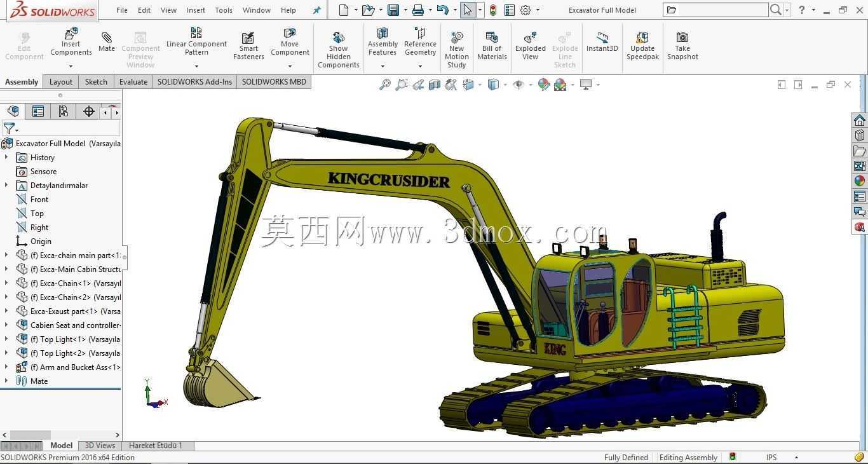Switch to the ConfigurationManager tab icon
Image resolution: width=868 pixels, height=464 pixels.
tap(63, 111)
